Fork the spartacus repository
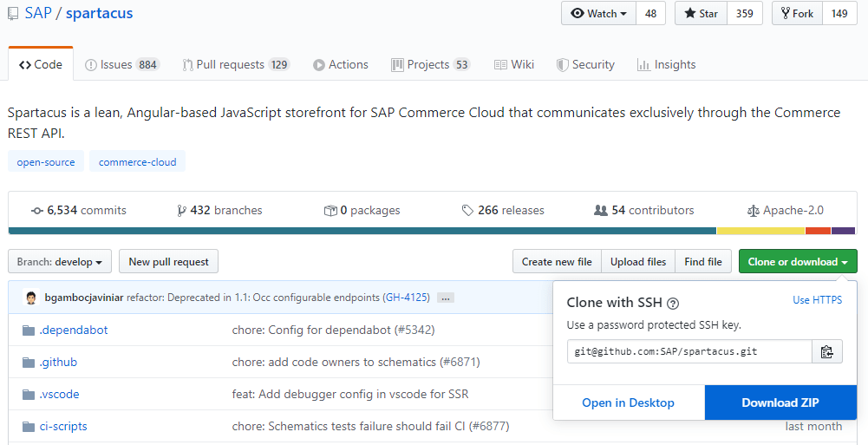This screenshot has width=868, height=445. (797, 14)
